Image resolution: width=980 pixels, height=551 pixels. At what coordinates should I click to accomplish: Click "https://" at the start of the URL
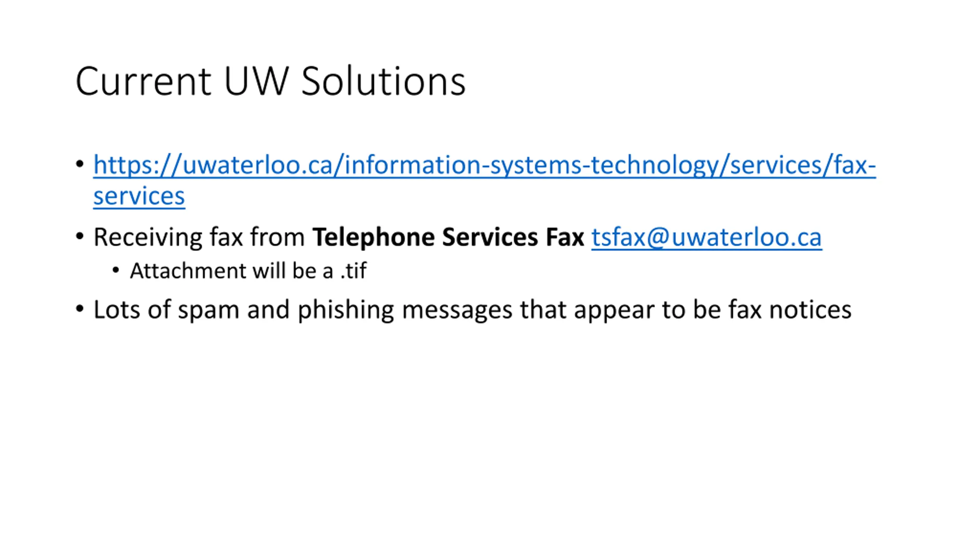coord(137,165)
